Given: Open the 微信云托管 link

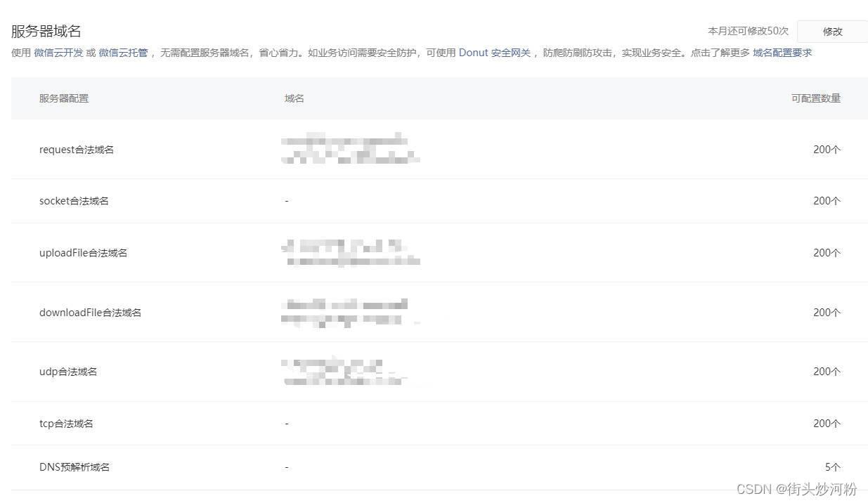Looking at the screenshot, I should pos(123,53).
